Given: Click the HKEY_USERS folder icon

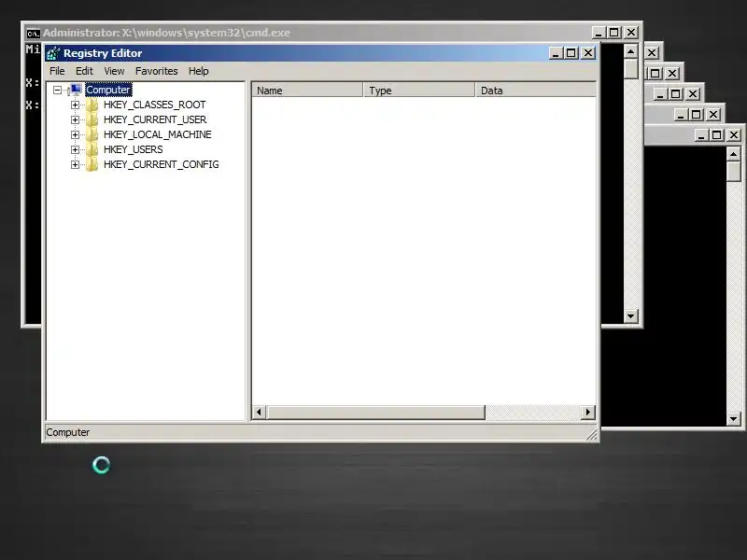Looking at the screenshot, I should tap(92, 149).
